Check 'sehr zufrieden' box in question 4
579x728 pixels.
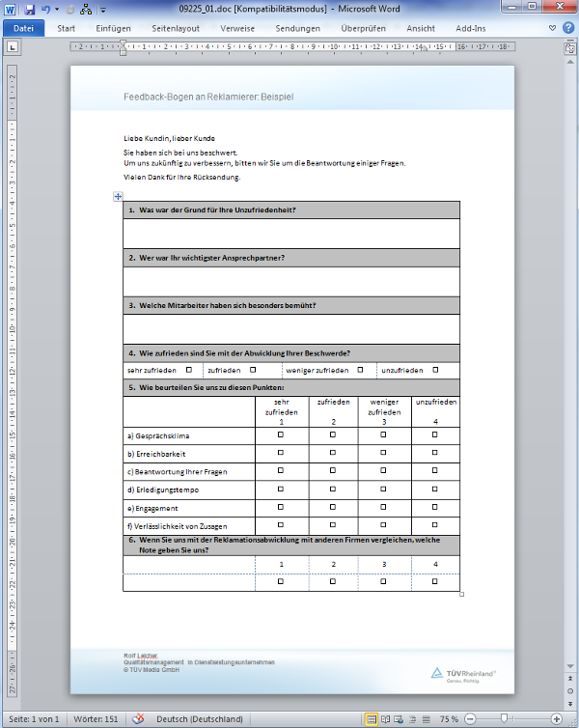point(188,370)
